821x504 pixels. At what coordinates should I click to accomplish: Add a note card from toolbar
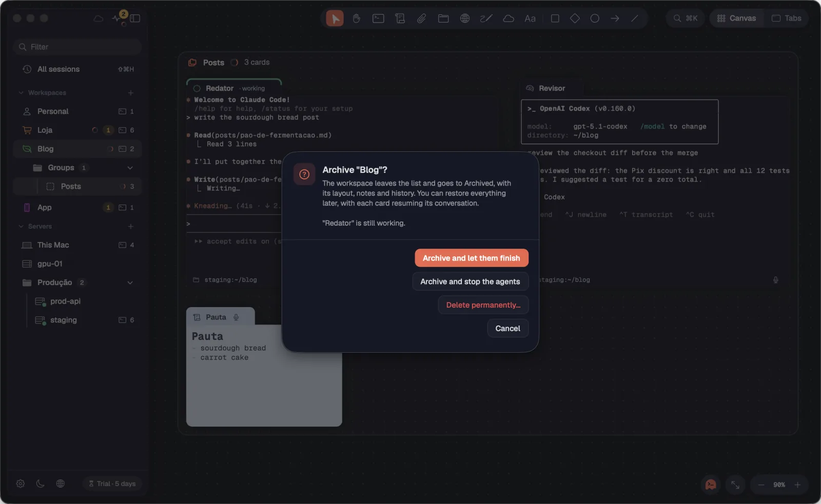(x=400, y=18)
